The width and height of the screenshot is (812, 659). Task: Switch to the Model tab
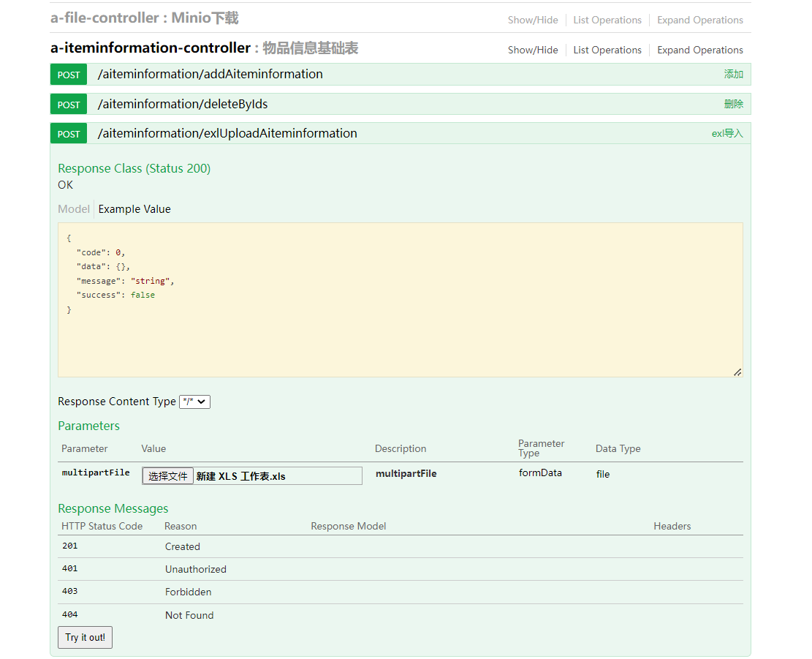(x=74, y=209)
